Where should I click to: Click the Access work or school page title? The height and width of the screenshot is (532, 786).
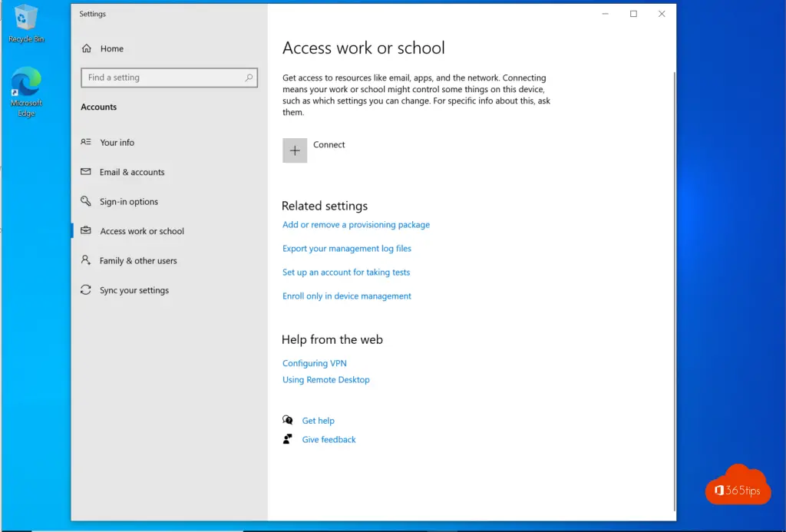pyautogui.click(x=363, y=48)
